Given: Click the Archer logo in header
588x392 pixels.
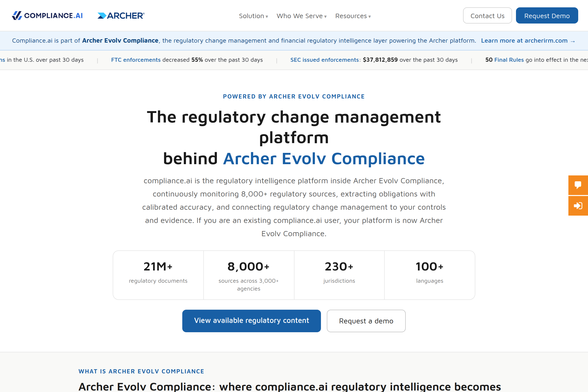Looking at the screenshot, I should pos(121,15).
